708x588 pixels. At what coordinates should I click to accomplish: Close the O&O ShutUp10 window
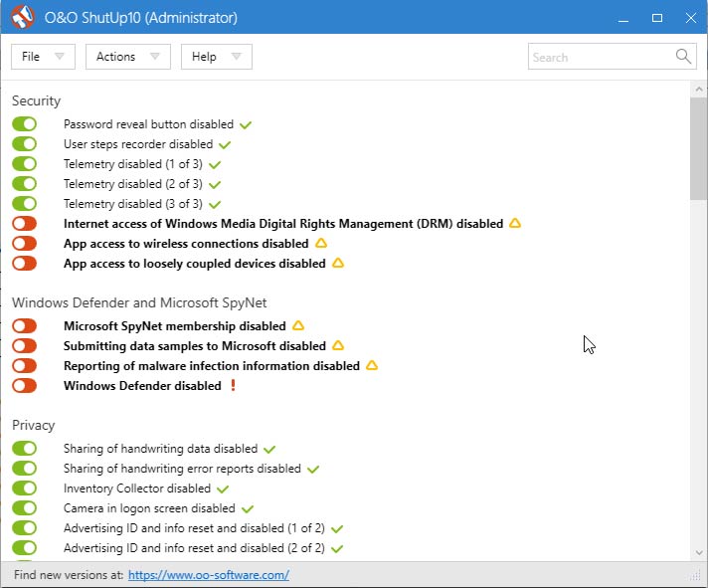coord(691,17)
